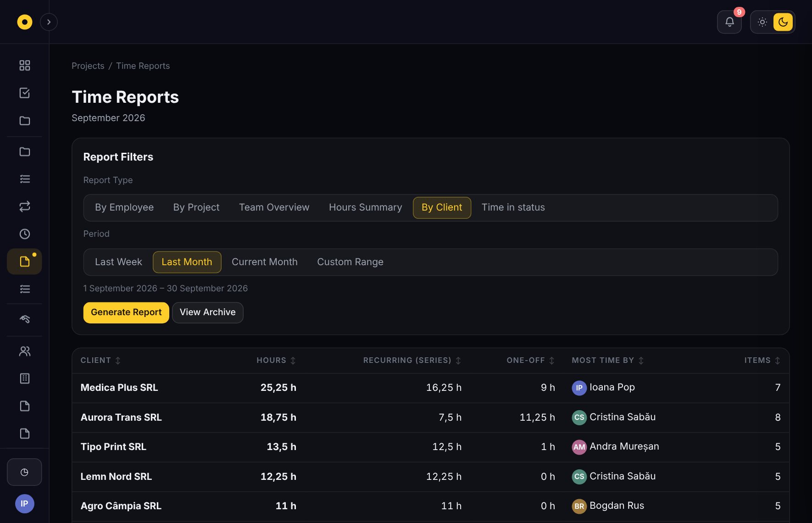Choose Custom Range period
The image size is (812, 523).
(x=350, y=262)
